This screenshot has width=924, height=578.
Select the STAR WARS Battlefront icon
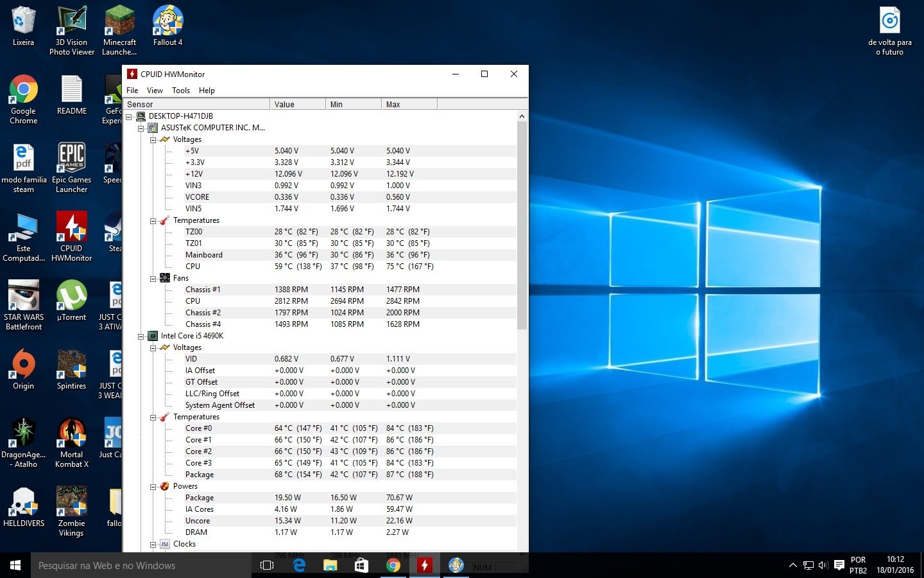[x=24, y=306]
